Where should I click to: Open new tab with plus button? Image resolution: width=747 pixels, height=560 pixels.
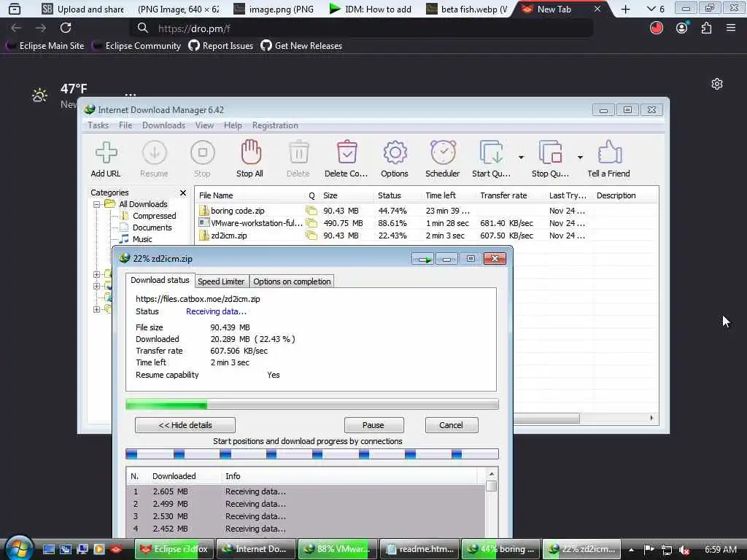tap(625, 9)
